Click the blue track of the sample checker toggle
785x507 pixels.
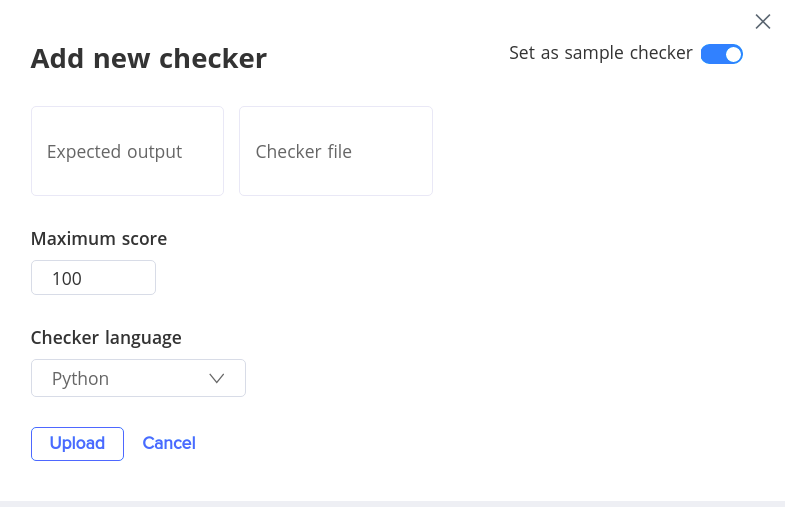click(x=711, y=54)
